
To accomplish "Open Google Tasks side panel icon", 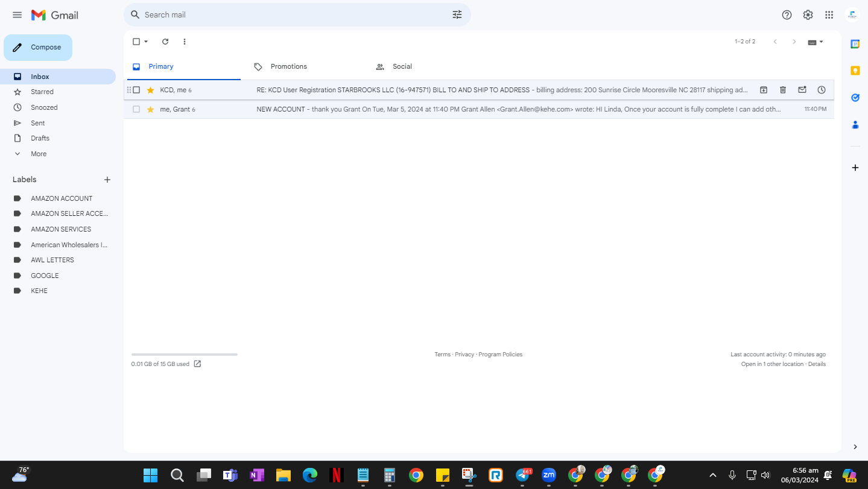I will click(855, 97).
